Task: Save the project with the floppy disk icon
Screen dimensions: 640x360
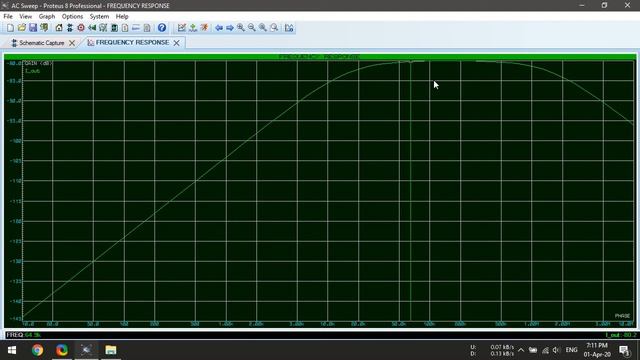Action: click(x=33, y=28)
